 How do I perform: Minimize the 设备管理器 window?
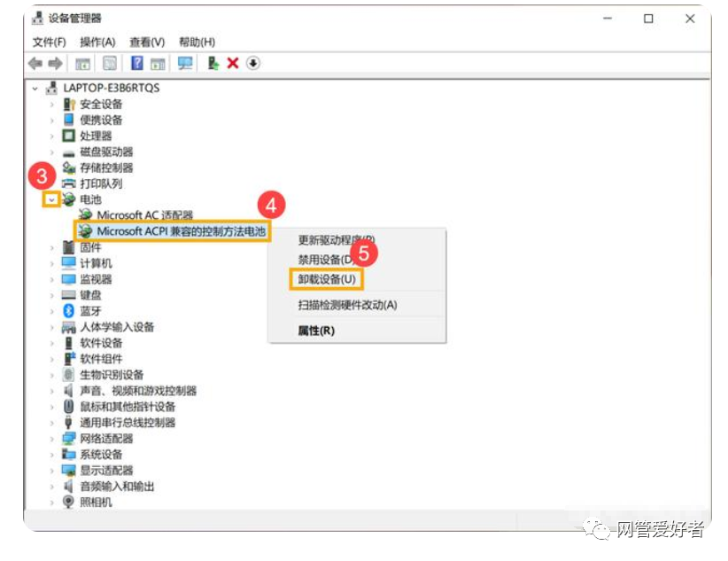608,19
